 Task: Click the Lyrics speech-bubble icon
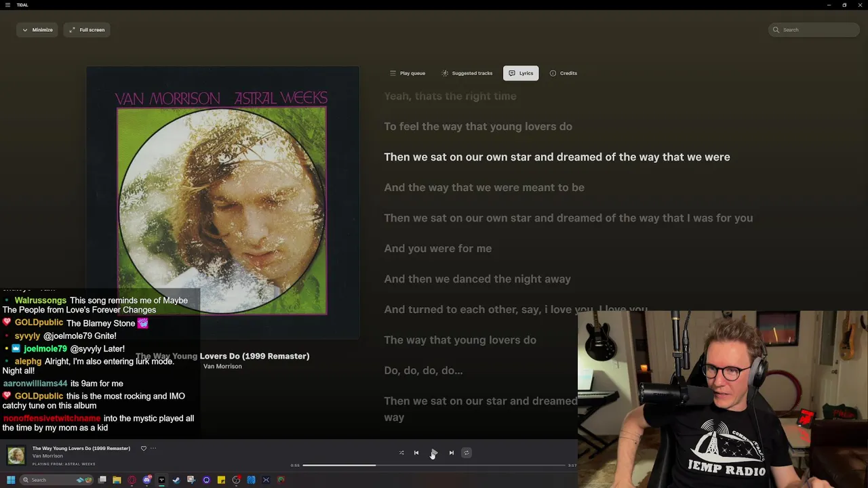coord(512,73)
